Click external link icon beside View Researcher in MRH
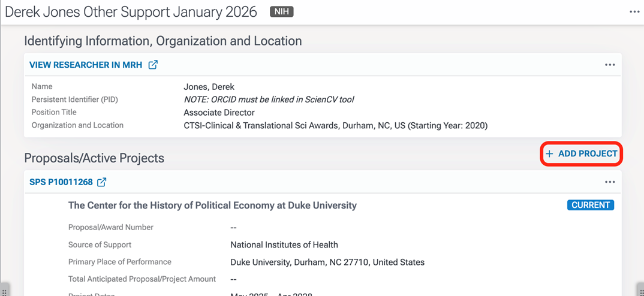The image size is (644, 296). 153,65
